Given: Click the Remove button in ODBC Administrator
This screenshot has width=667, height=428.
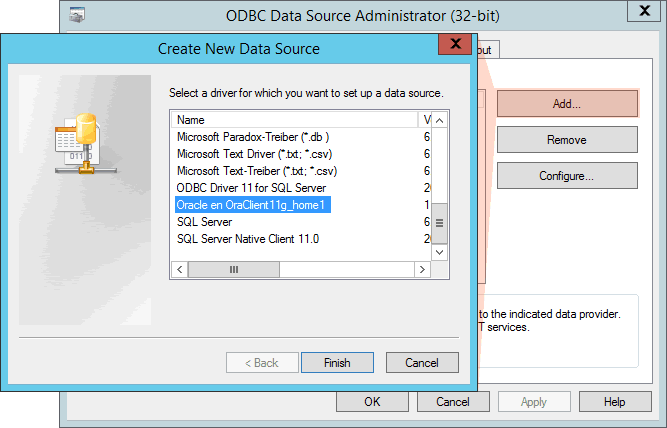Looking at the screenshot, I should (567, 140).
